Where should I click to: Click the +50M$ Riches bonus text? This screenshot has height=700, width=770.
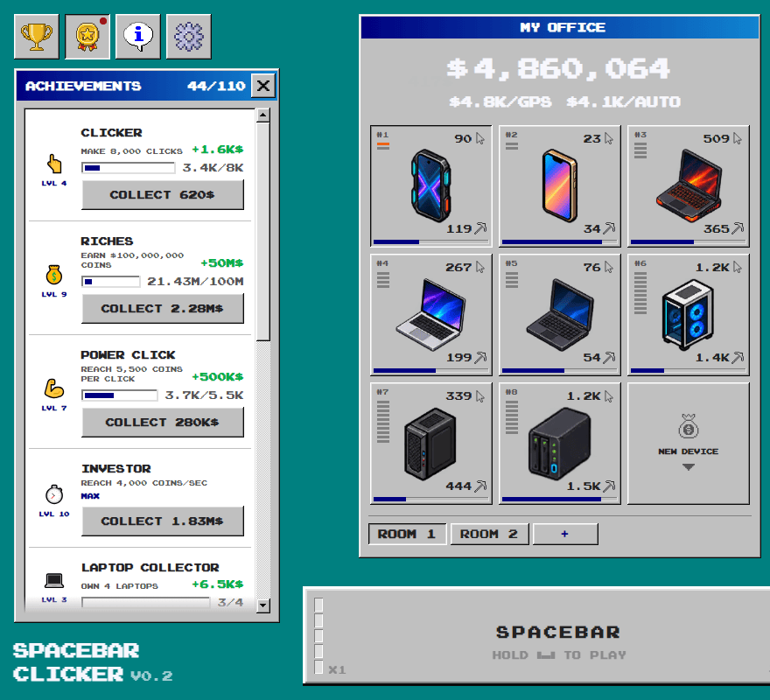click(222, 262)
